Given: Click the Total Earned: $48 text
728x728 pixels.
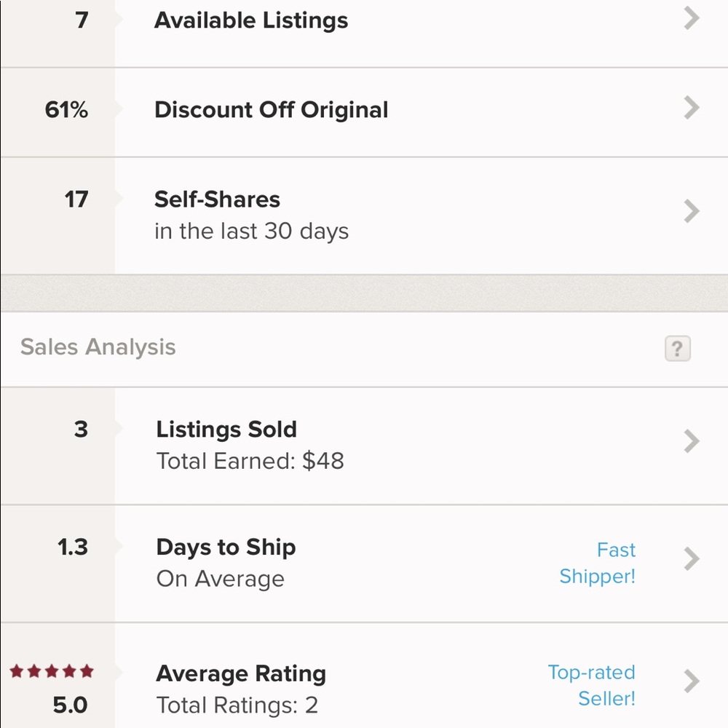Looking at the screenshot, I should pos(250,462).
